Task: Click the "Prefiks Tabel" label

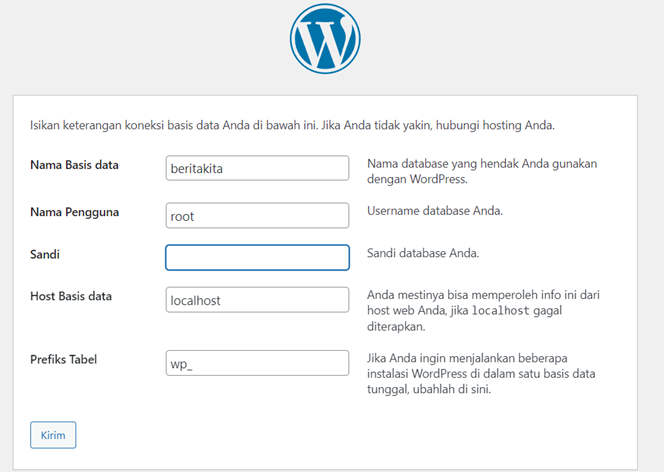Action: [64, 360]
